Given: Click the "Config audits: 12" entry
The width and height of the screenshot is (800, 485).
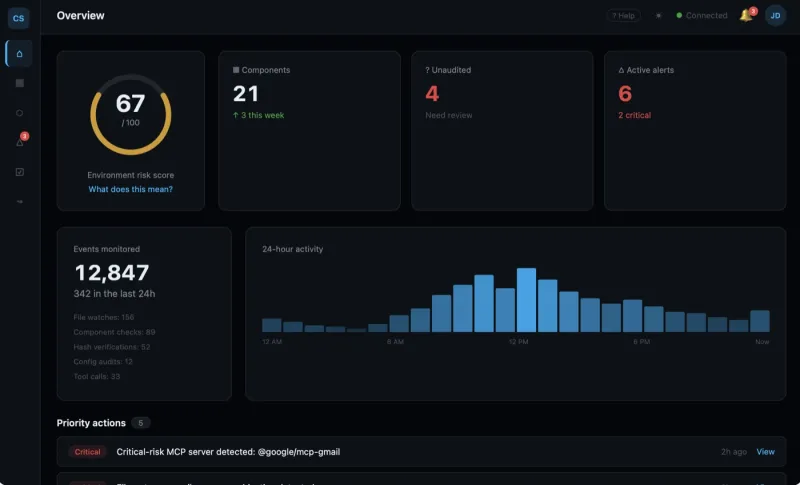Looking at the screenshot, I should tap(103, 362).
